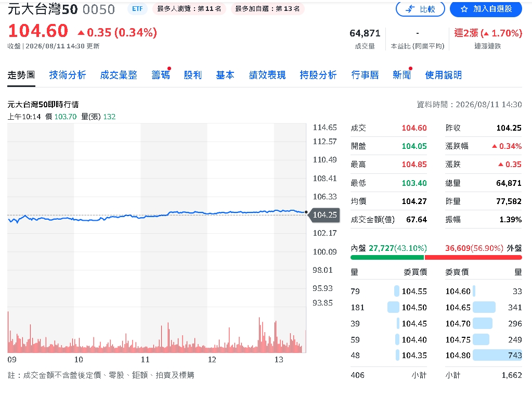532x393 pixels.
Task: Click the green 內盤 portion of ratio bar
Action: click(x=387, y=258)
